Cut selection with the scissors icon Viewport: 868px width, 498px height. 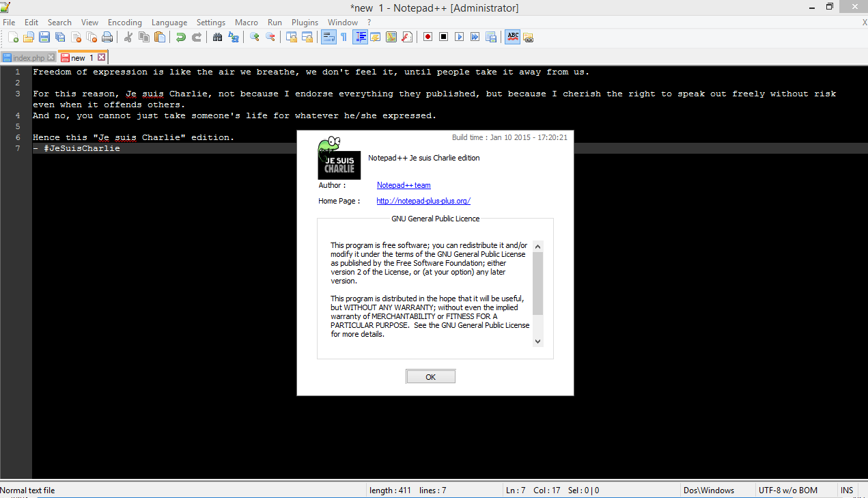[x=128, y=37]
